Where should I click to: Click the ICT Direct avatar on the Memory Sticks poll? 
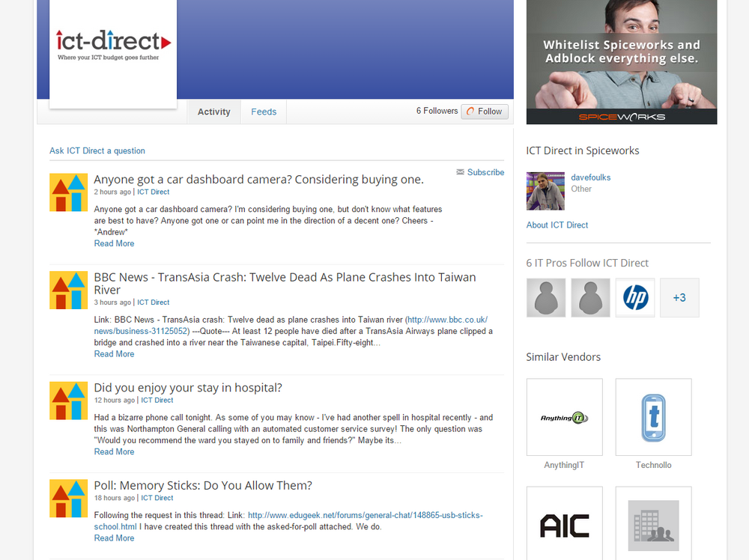(x=69, y=499)
